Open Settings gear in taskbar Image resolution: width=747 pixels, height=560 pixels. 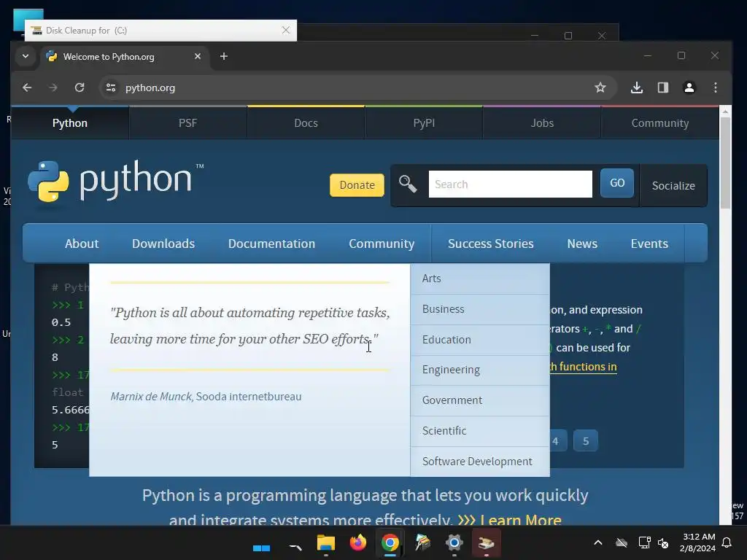(x=454, y=542)
